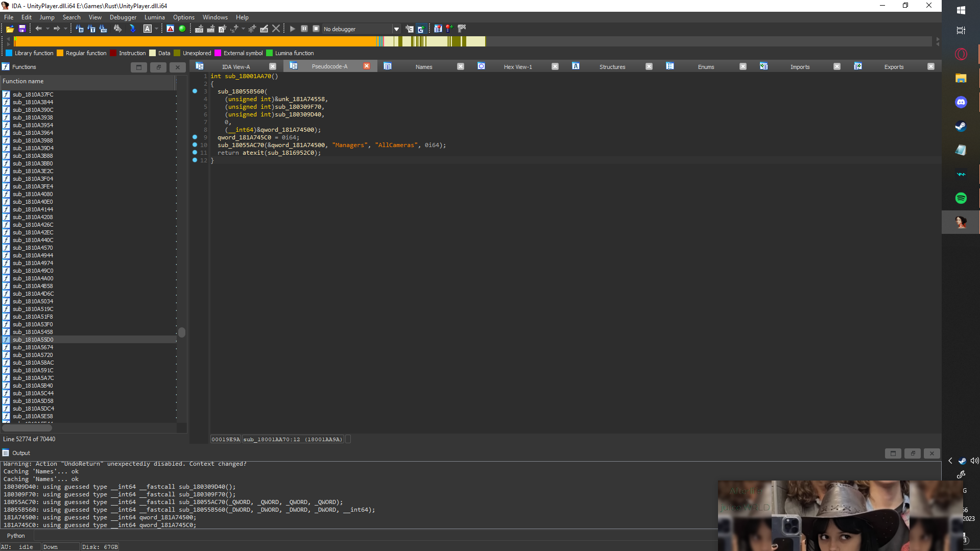
Task: Click the "Managers" string in pseudocode
Action: (x=349, y=145)
